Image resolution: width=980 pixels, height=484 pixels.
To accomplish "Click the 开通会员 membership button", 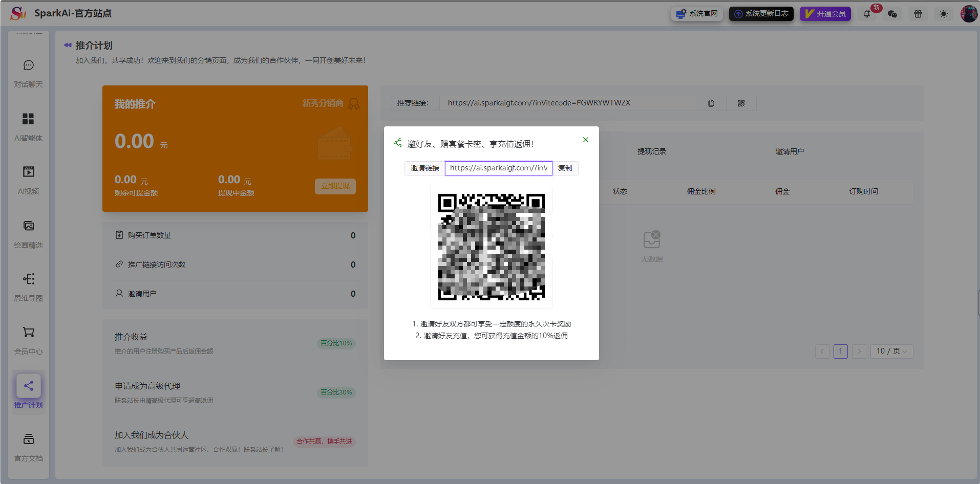I will (x=825, y=14).
